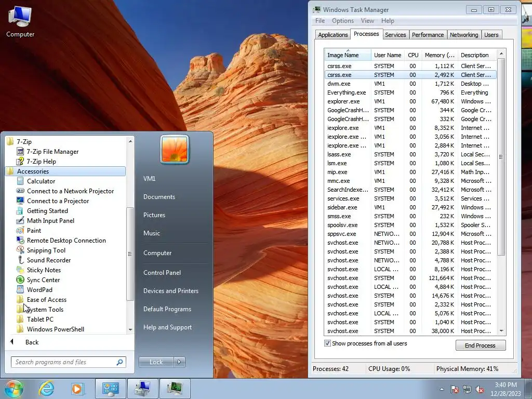Click the muted volume tray icon
This screenshot has width=532, height=399.
click(480, 390)
